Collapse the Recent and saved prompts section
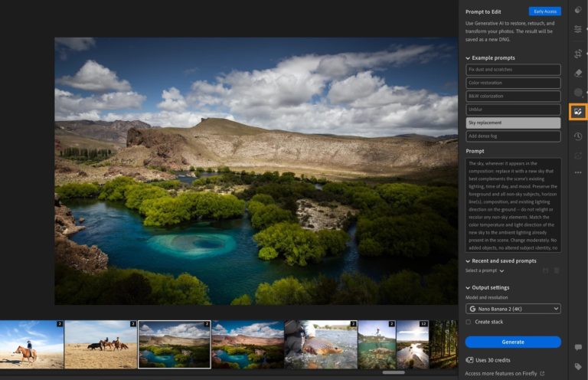 click(468, 261)
